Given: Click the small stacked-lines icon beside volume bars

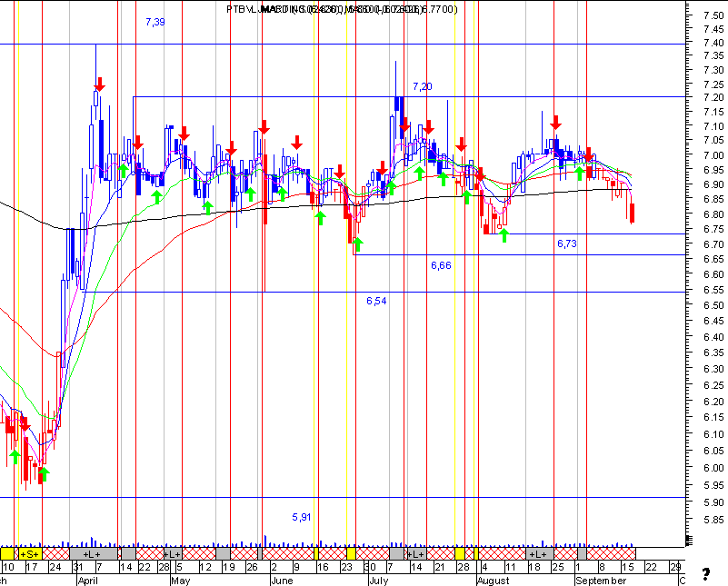Looking at the screenshot, I should pos(689,540).
